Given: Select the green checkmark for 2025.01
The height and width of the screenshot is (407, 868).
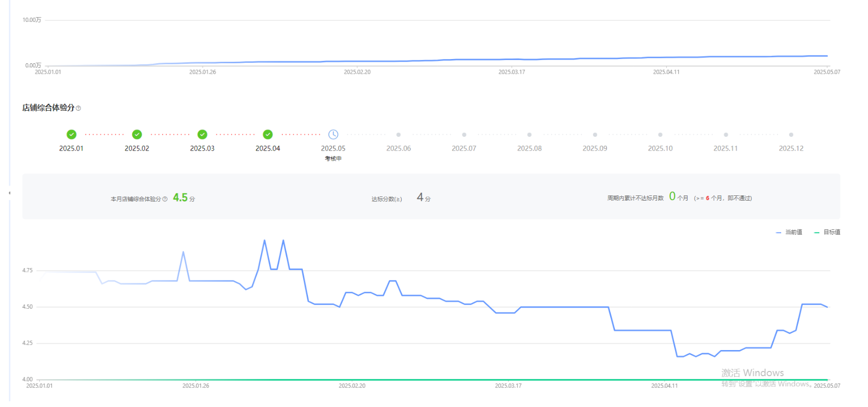Looking at the screenshot, I should [72, 135].
